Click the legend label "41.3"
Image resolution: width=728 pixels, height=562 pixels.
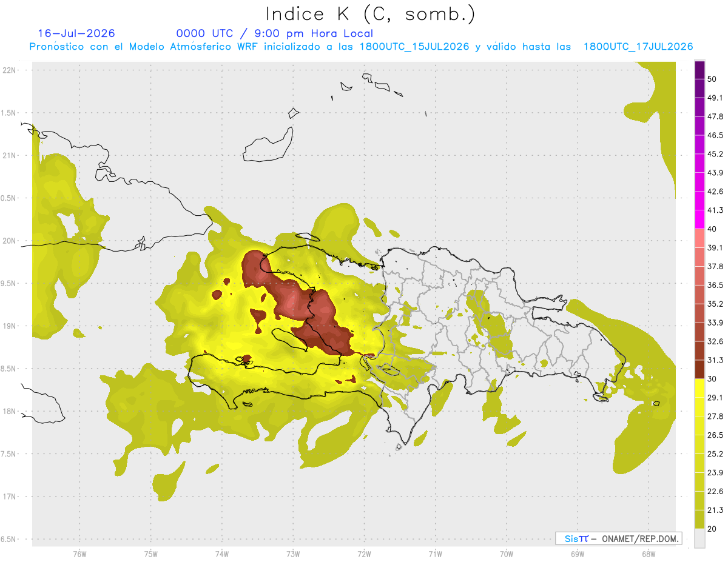pos(715,210)
